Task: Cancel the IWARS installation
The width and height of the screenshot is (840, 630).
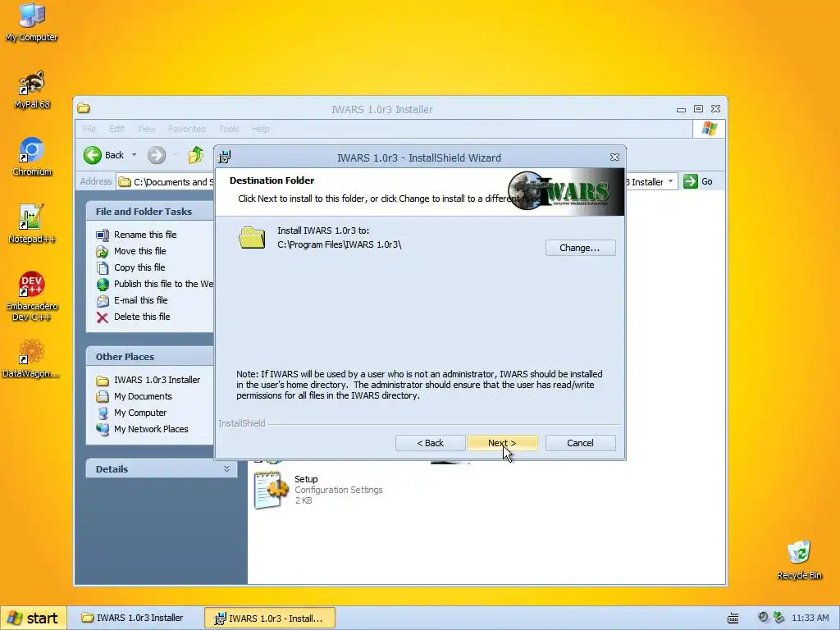Action: pyautogui.click(x=580, y=443)
